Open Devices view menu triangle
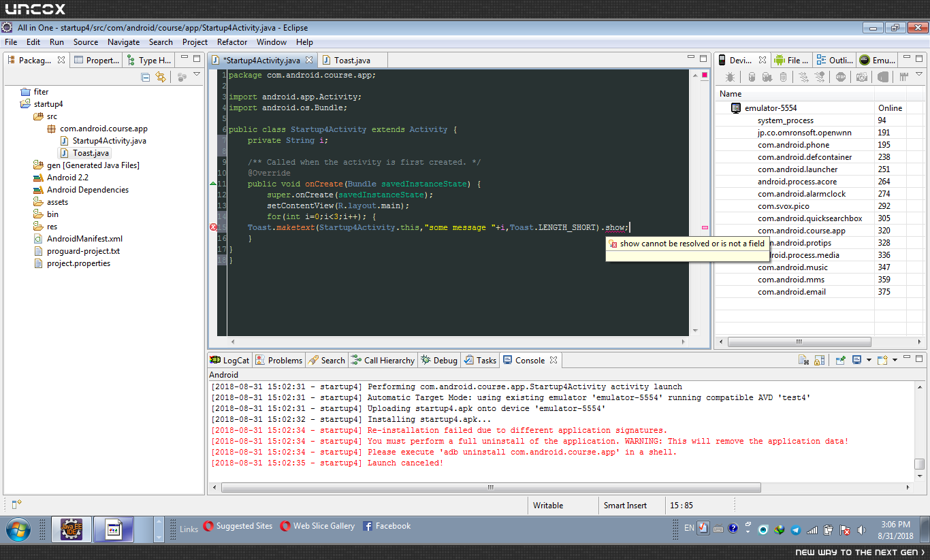Screen dimensions: 930x560 [919, 74]
